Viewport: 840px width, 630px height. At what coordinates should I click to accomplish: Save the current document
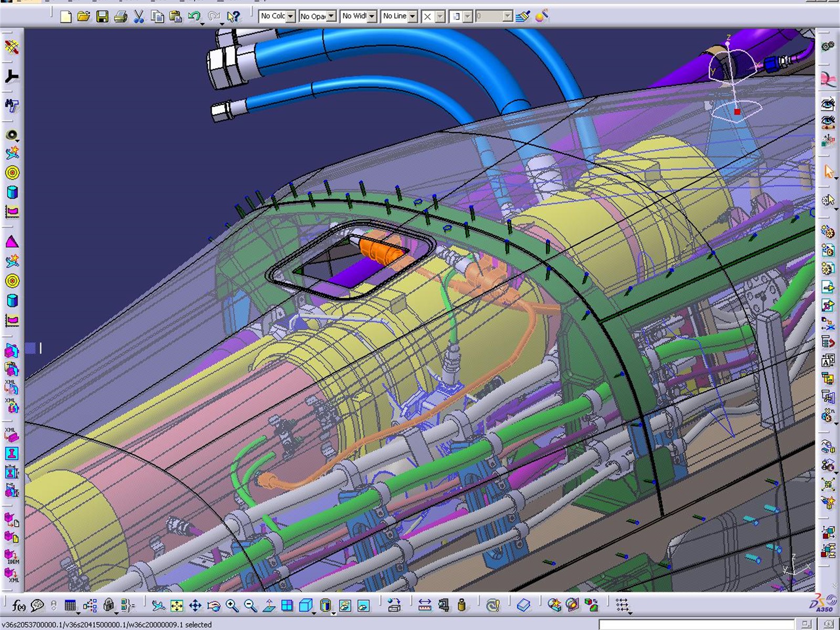coord(102,17)
